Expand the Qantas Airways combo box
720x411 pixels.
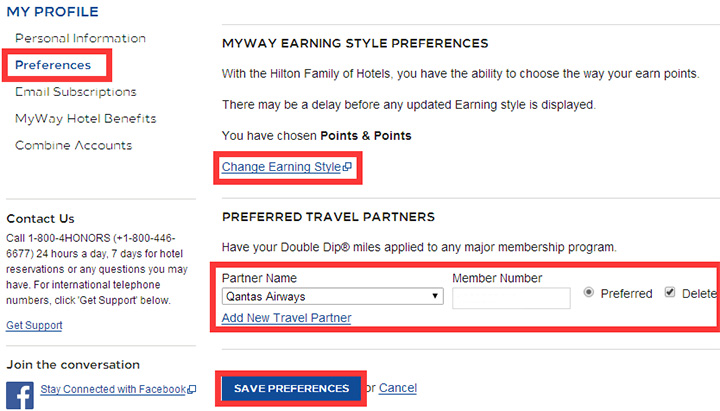pyautogui.click(x=332, y=296)
